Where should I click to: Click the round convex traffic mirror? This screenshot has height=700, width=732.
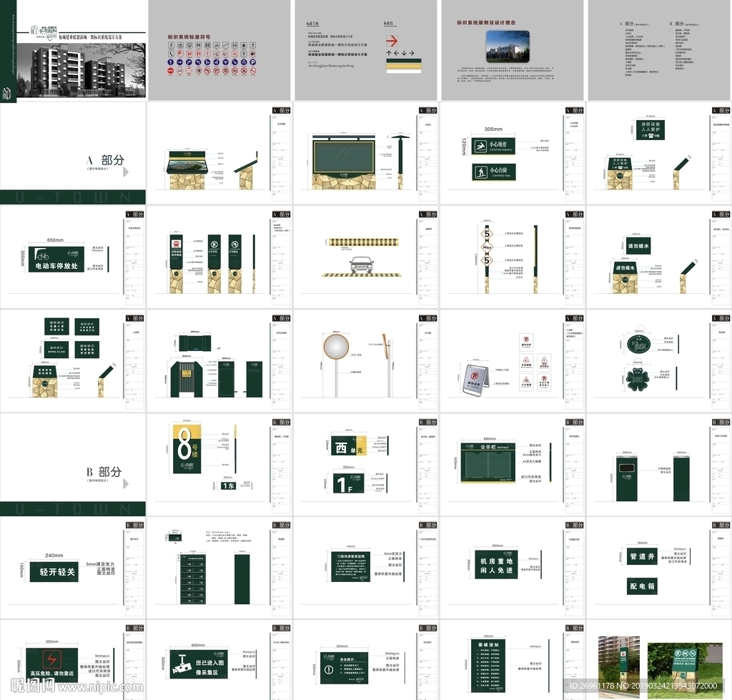point(336,347)
